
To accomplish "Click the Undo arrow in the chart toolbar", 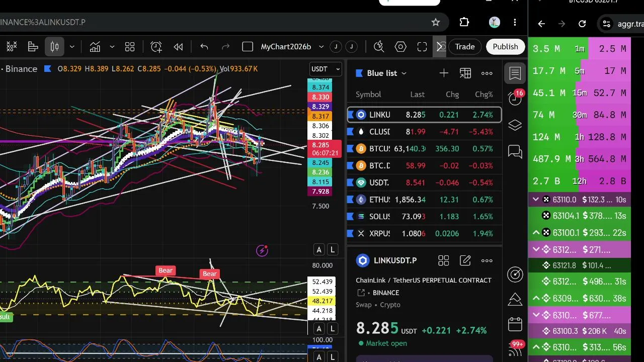I will 204,47.
